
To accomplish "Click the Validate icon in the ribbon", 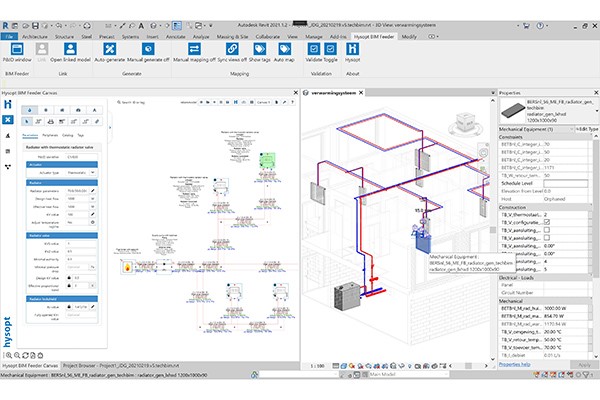I will (x=314, y=49).
